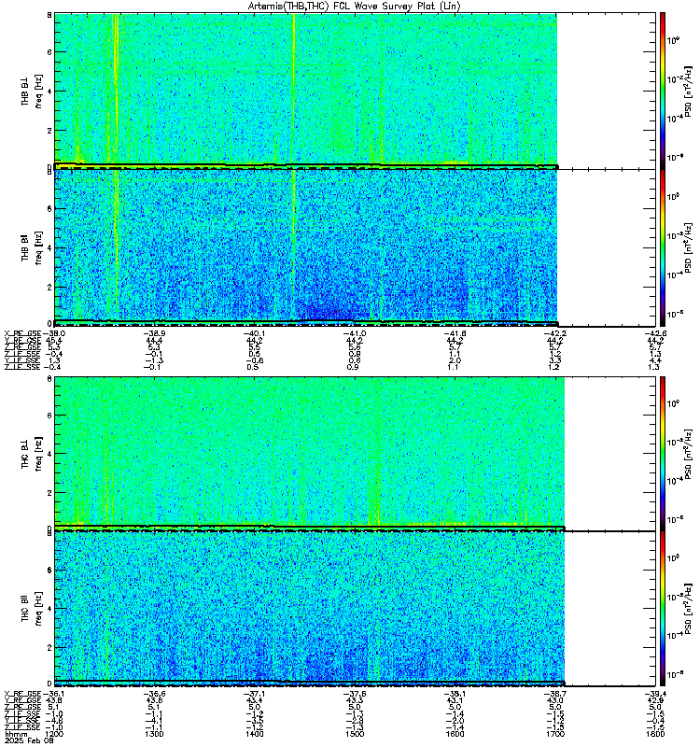
Task: Select the THC B-parallel axis label
Action: click(x=25, y=608)
